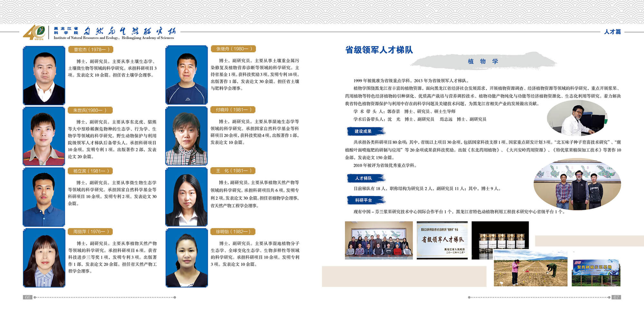Select portrait photo of 曹宏杰

[44, 75]
